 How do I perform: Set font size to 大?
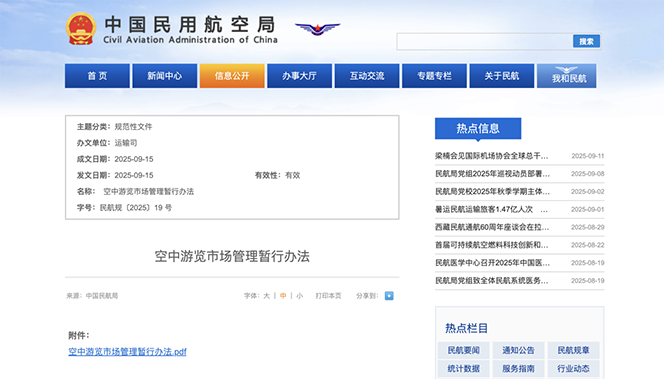[266, 296]
